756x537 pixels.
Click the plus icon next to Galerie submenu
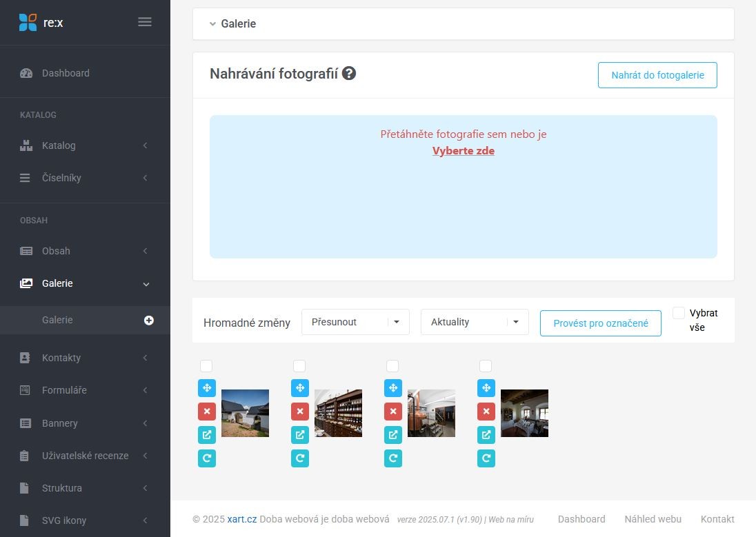148,320
